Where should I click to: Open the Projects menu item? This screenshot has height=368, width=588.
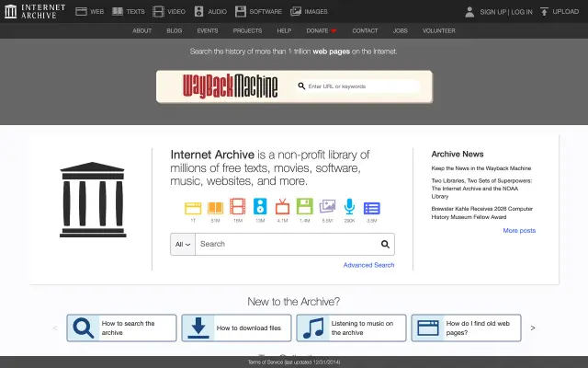(x=247, y=30)
